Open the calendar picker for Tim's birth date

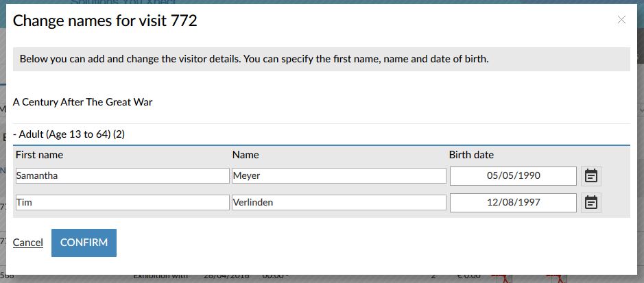591,203
